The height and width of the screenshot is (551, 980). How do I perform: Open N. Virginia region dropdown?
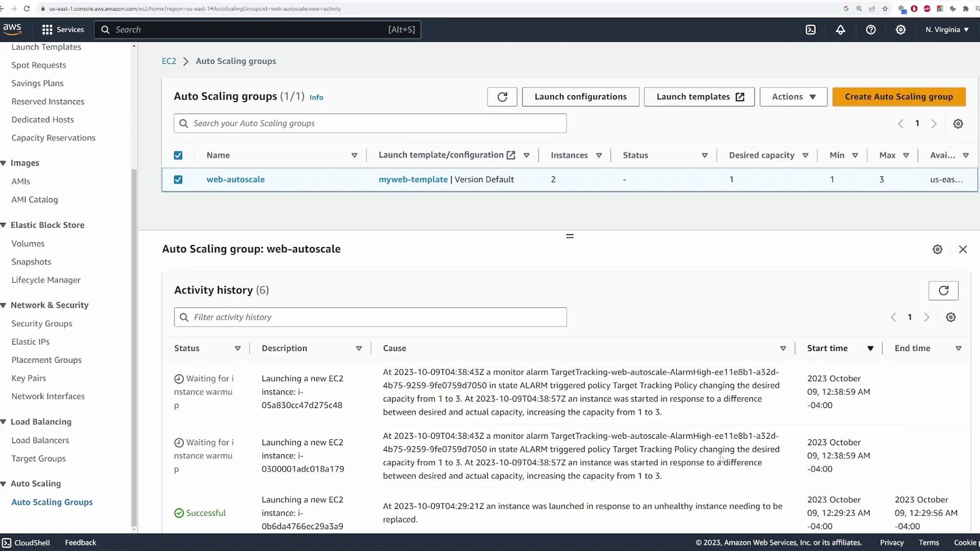pyautogui.click(x=947, y=30)
